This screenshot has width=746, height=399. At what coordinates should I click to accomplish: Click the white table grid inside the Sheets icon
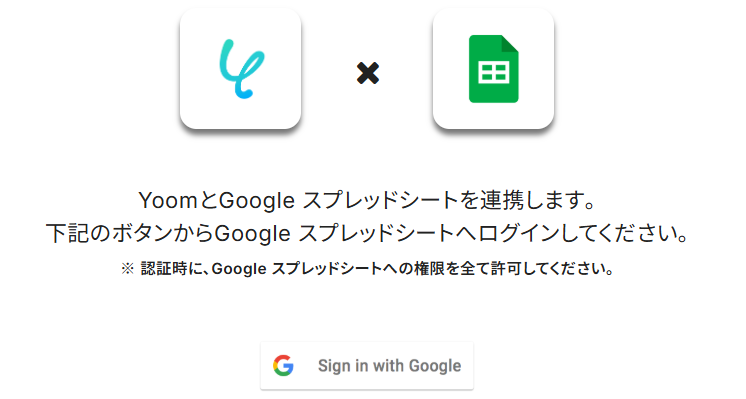[493, 73]
